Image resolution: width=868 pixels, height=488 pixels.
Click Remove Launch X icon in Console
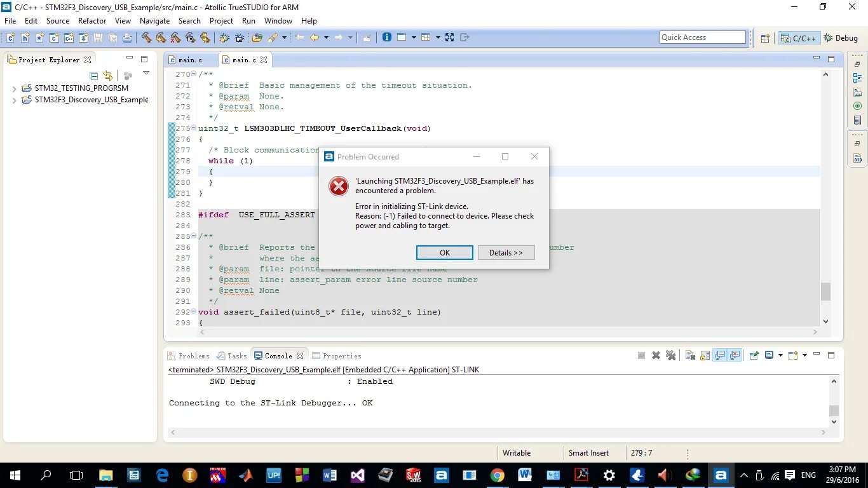pyautogui.click(x=656, y=355)
